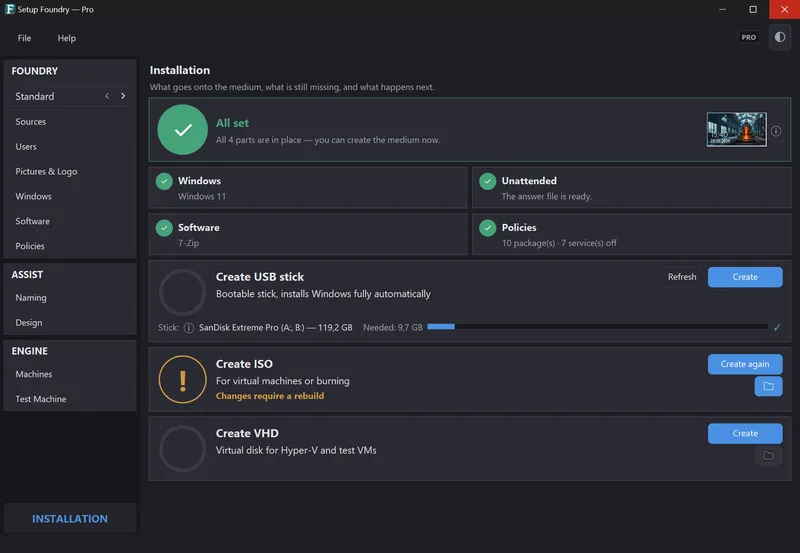
Task: Maximize the Setup Foundry window
Action: 753,9
